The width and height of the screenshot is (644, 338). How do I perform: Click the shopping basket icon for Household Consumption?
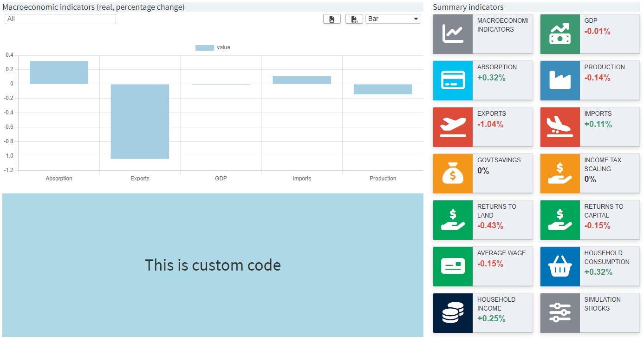pyautogui.click(x=559, y=266)
